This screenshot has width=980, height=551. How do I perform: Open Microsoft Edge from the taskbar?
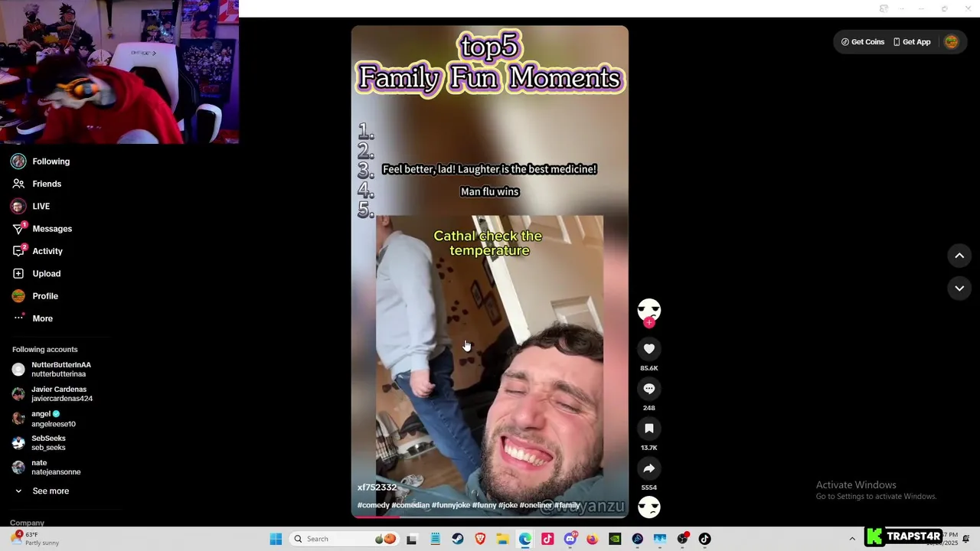coord(525,539)
